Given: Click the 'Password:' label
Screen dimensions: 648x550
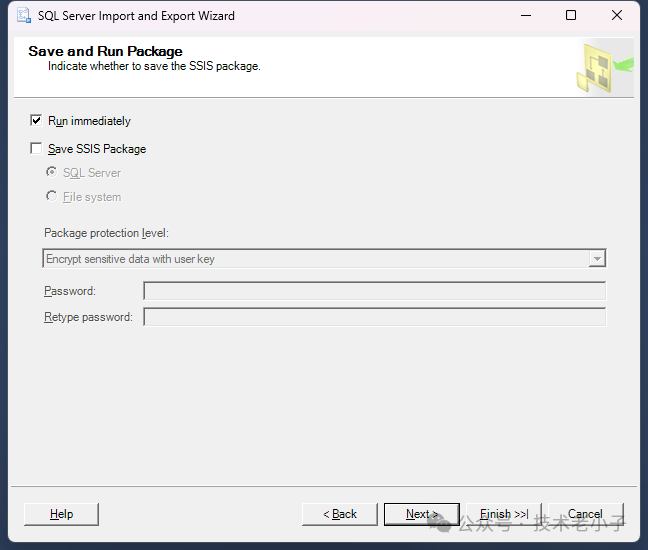Looking at the screenshot, I should pos(70,291).
